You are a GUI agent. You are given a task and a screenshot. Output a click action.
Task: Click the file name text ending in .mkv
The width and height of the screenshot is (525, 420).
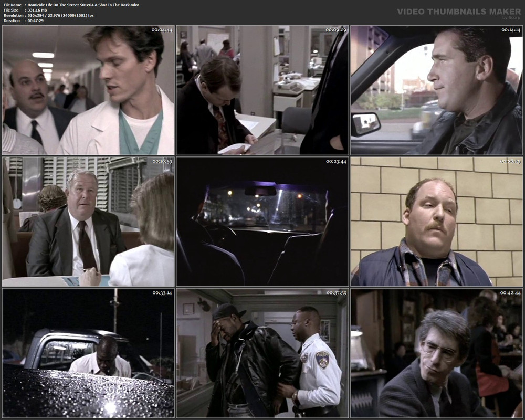[x=83, y=5]
